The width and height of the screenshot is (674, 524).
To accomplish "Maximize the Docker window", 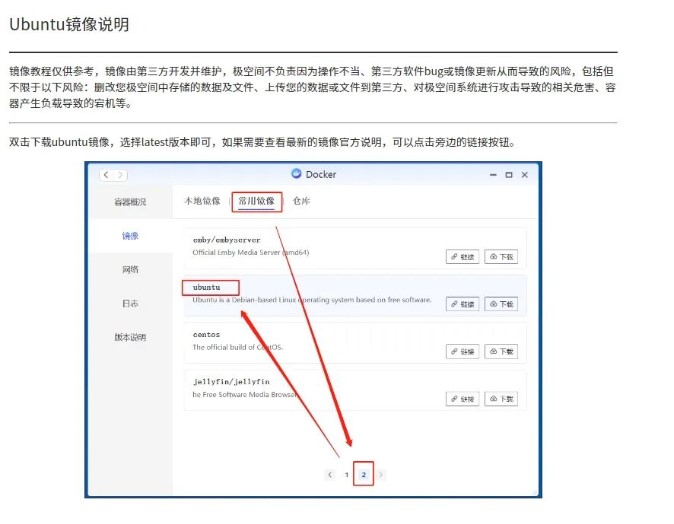I will click(509, 175).
